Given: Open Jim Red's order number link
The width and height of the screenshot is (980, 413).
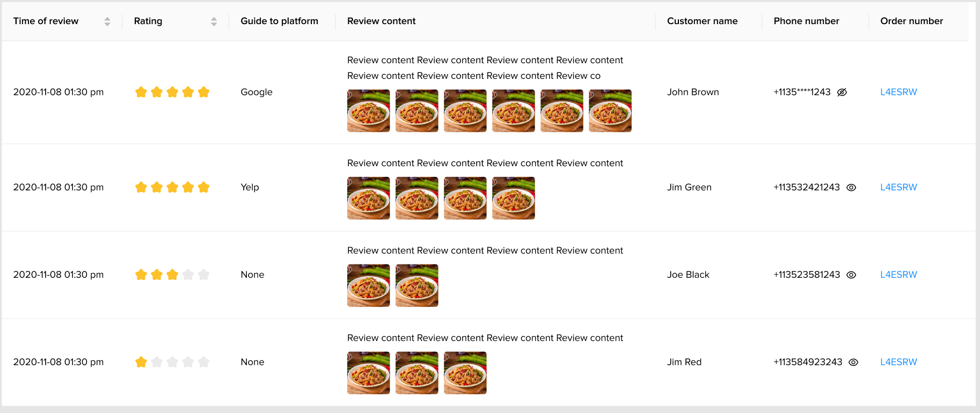Looking at the screenshot, I should coord(898,362).
